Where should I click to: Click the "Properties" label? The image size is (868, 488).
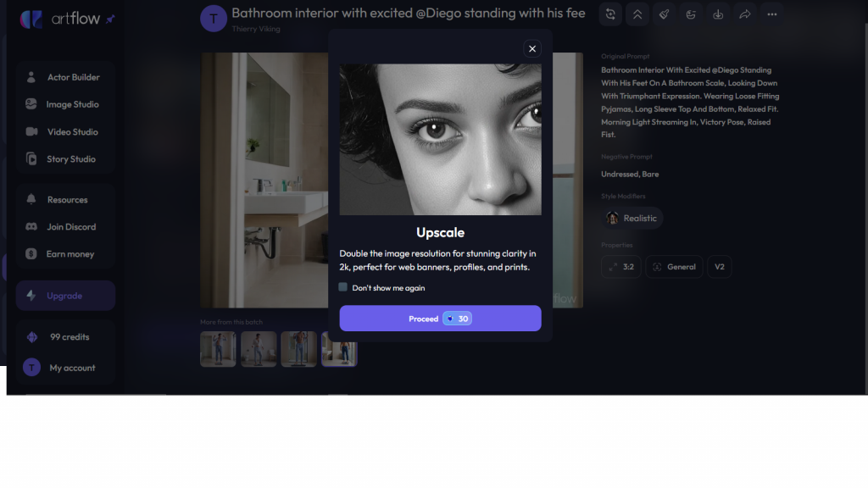[617, 245]
